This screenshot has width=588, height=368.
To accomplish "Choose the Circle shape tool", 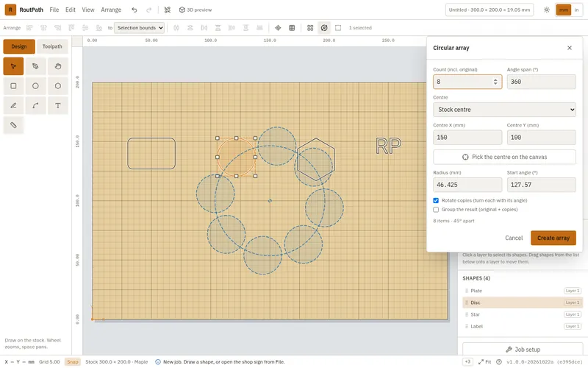I will point(35,86).
